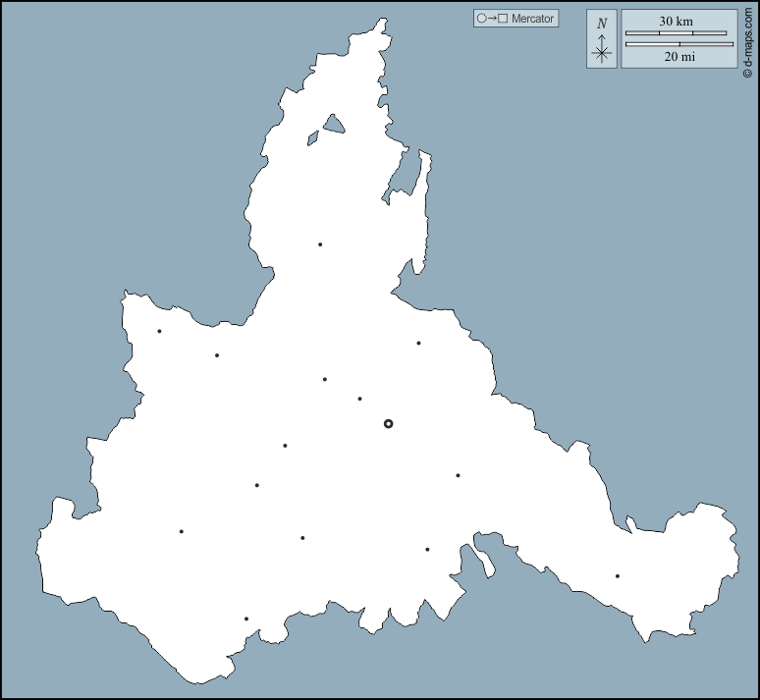Click the larger island in the northern lake
The width and height of the screenshot is (760, 700).
click(334, 124)
